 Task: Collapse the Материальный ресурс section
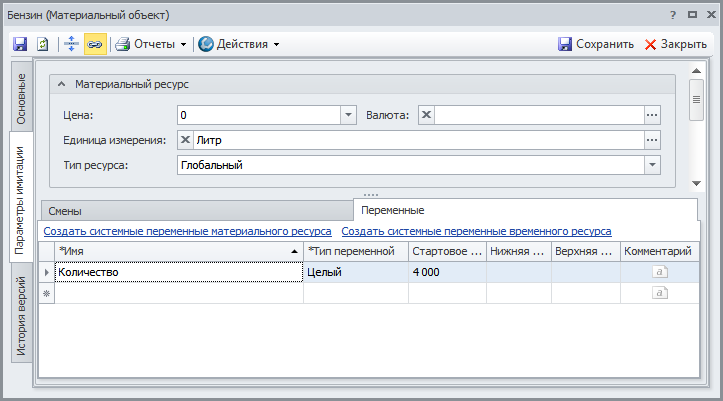coord(62,85)
